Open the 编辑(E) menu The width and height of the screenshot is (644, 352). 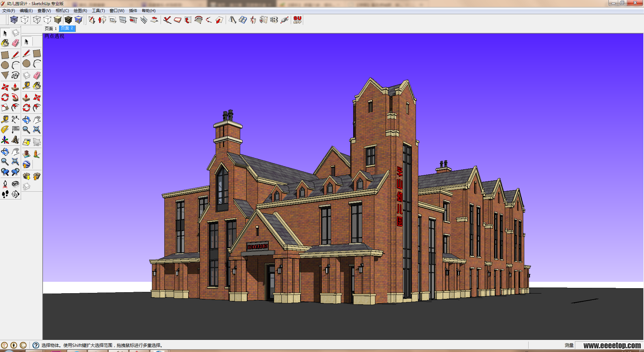point(26,11)
